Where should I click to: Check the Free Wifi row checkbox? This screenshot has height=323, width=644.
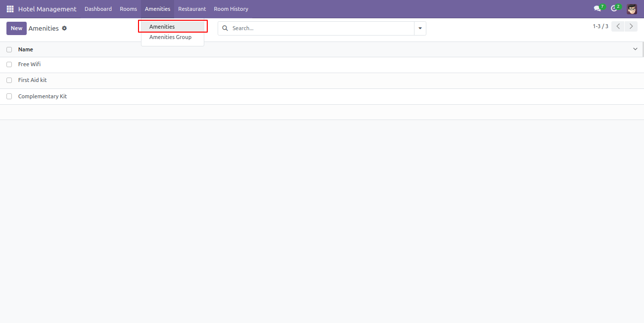point(9,64)
